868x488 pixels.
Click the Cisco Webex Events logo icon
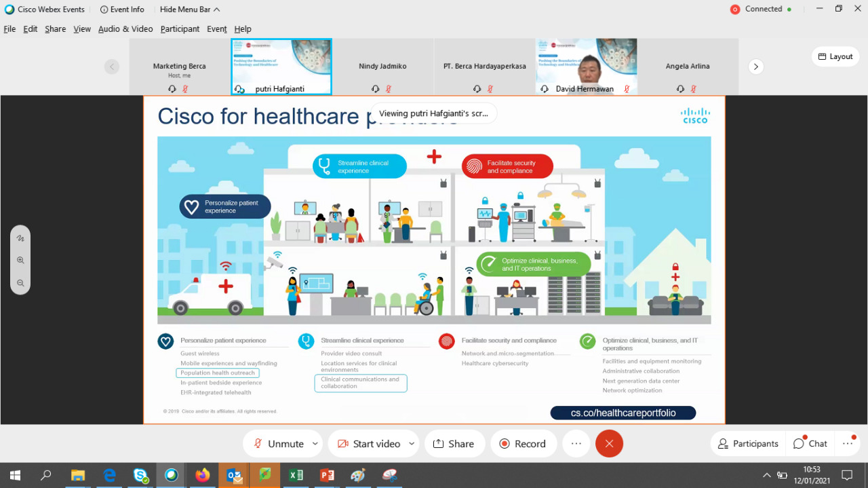[9, 10]
